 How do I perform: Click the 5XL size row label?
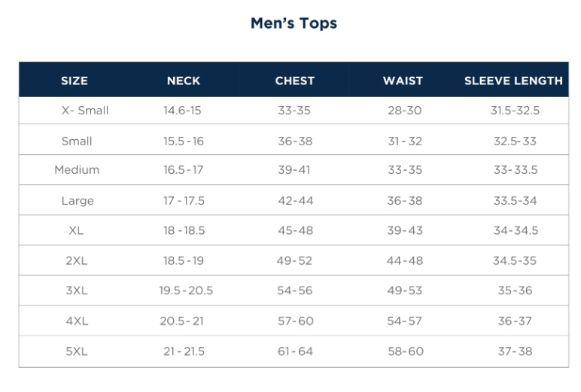(x=77, y=351)
